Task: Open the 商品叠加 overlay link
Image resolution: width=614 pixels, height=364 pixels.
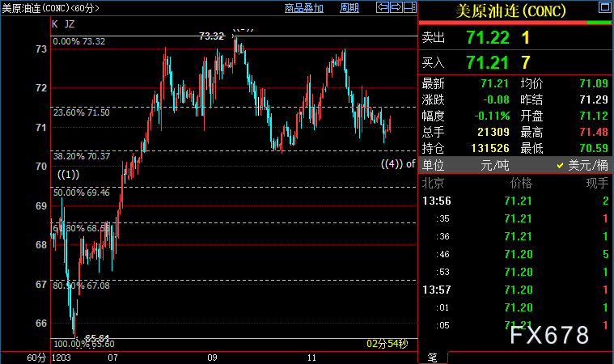Action: pos(304,8)
